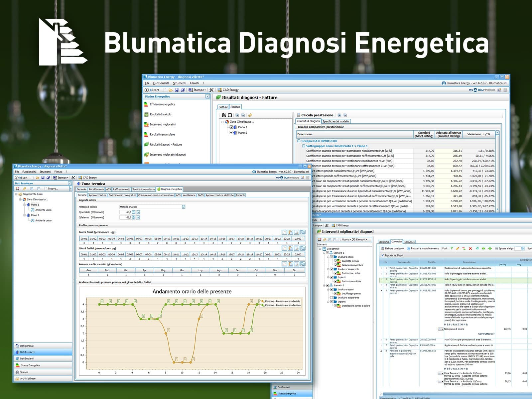The width and height of the screenshot is (532, 399).
Task: Toggle the Cappotto termico checkbox
Action: (x=335, y=261)
